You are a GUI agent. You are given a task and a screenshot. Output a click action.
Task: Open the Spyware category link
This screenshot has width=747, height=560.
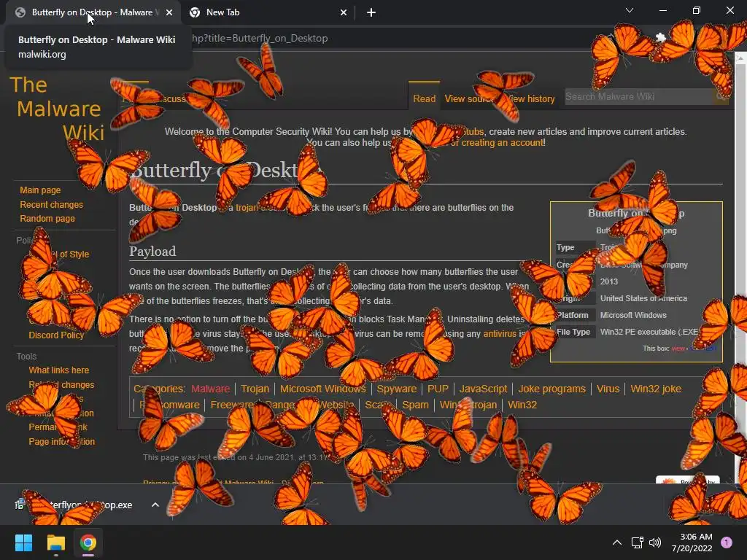(x=396, y=389)
